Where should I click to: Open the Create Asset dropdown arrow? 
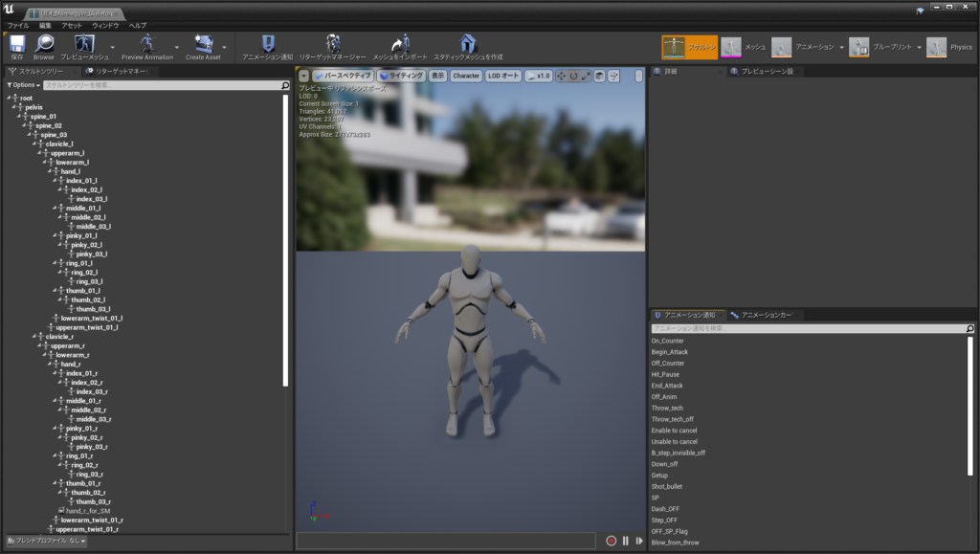(x=224, y=47)
